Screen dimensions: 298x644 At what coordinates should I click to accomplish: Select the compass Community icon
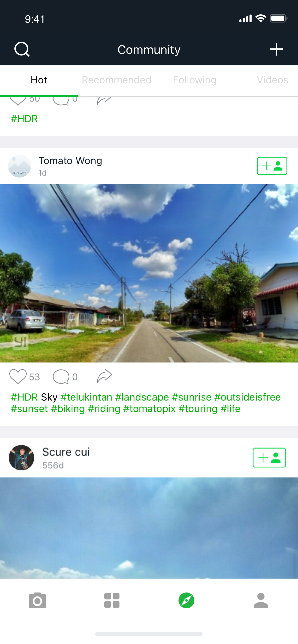(186, 600)
